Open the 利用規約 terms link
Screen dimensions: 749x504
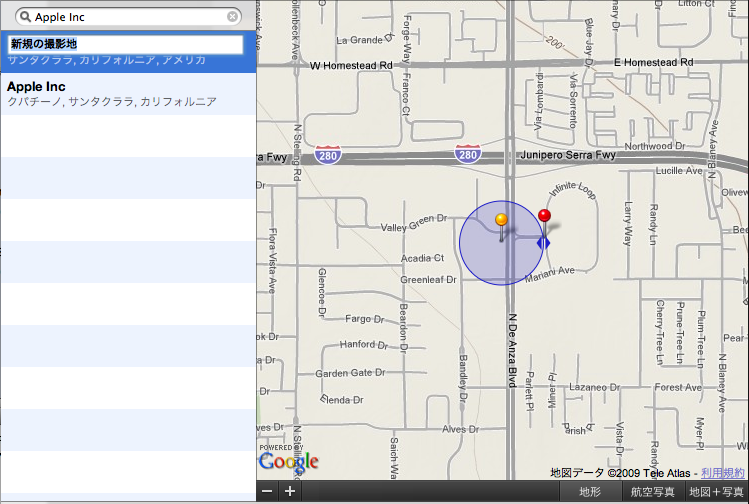(723, 473)
